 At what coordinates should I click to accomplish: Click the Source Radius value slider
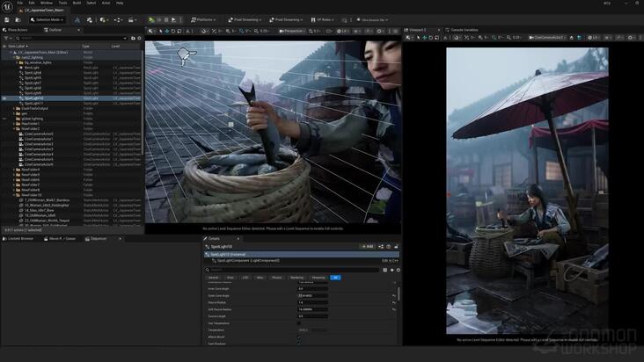click(312, 302)
